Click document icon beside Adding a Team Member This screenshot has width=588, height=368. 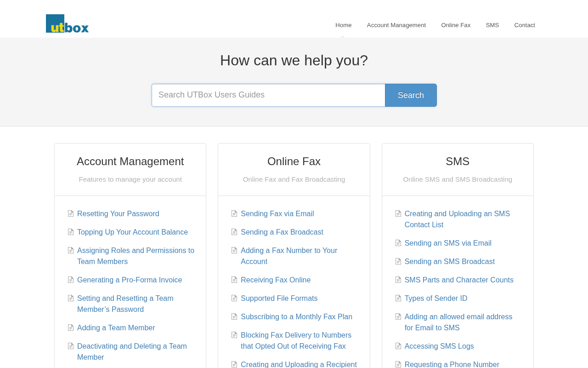71,328
